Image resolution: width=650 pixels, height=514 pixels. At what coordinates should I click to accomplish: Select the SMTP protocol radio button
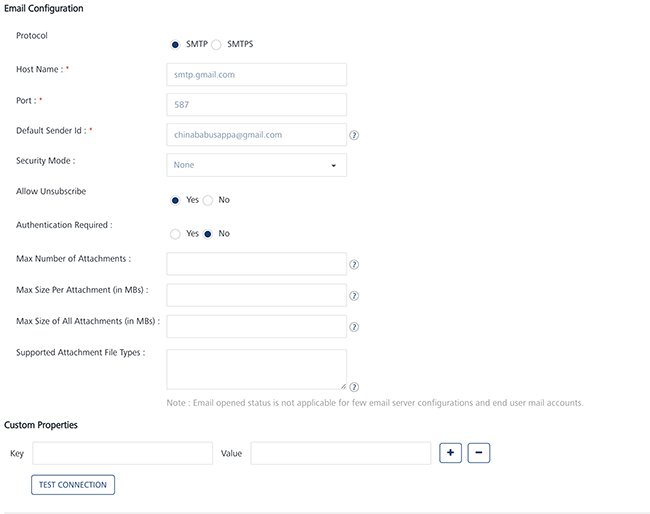176,45
